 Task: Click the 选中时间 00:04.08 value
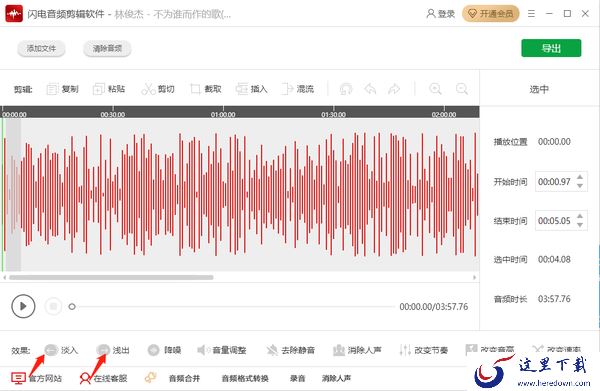click(554, 259)
